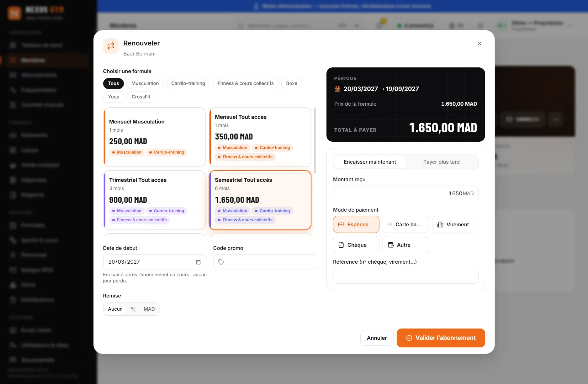Choose the Mensuel Musculation plan card

tap(154, 137)
